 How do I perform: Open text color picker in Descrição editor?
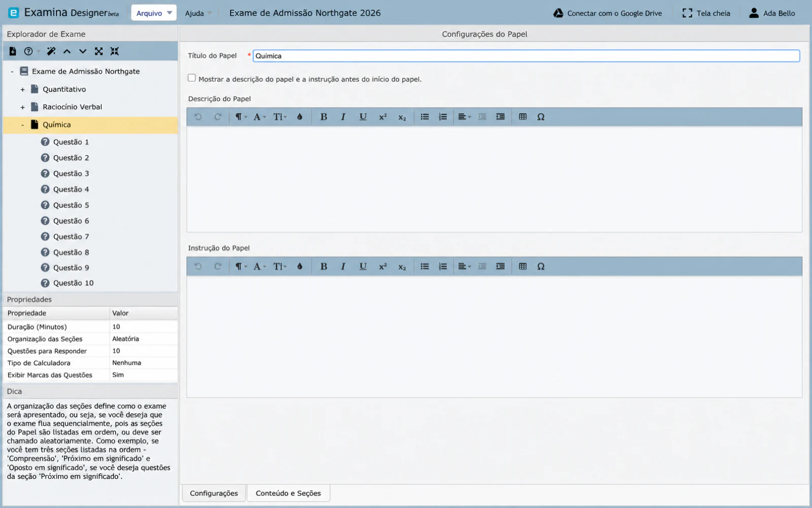point(300,117)
